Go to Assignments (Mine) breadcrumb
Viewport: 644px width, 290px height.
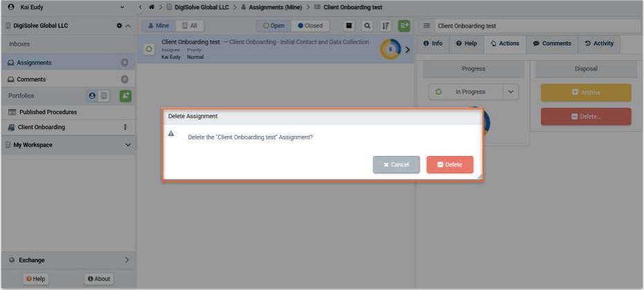(271, 8)
